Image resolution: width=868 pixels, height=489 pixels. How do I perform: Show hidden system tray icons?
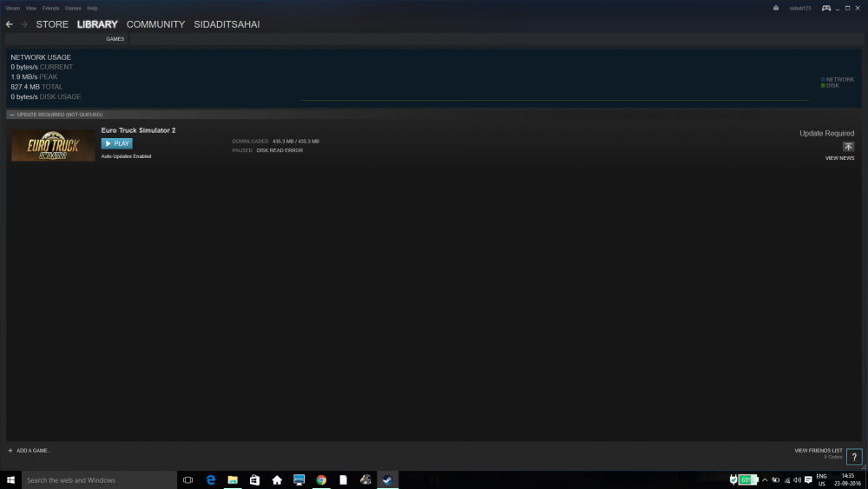[765, 479]
